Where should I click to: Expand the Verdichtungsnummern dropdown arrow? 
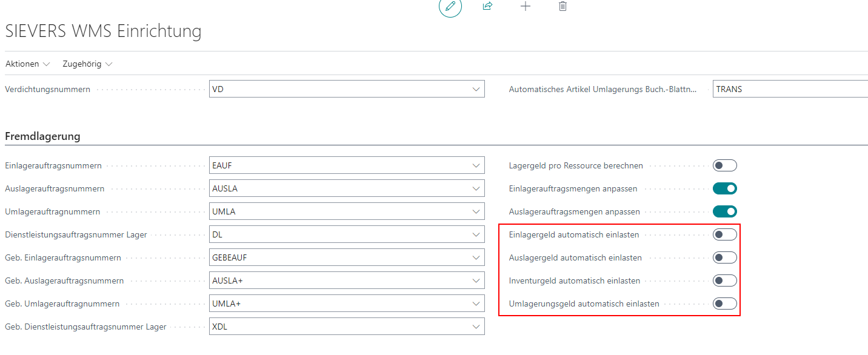(x=476, y=89)
